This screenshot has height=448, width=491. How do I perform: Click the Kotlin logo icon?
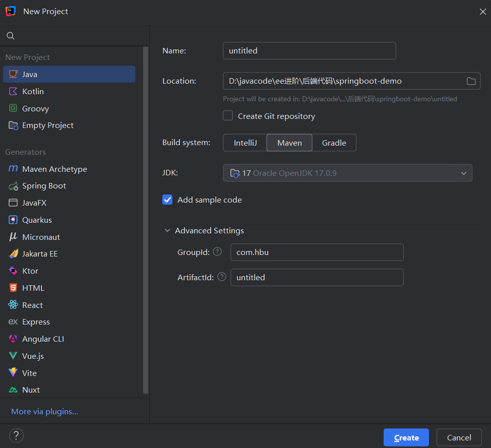pyautogui.click(x=13, y=91)
